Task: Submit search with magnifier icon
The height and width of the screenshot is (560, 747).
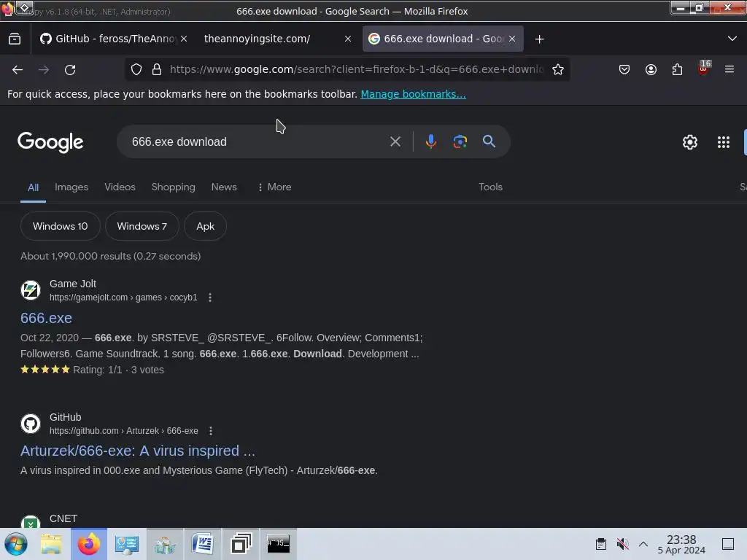Action: [x=489, y=141]
